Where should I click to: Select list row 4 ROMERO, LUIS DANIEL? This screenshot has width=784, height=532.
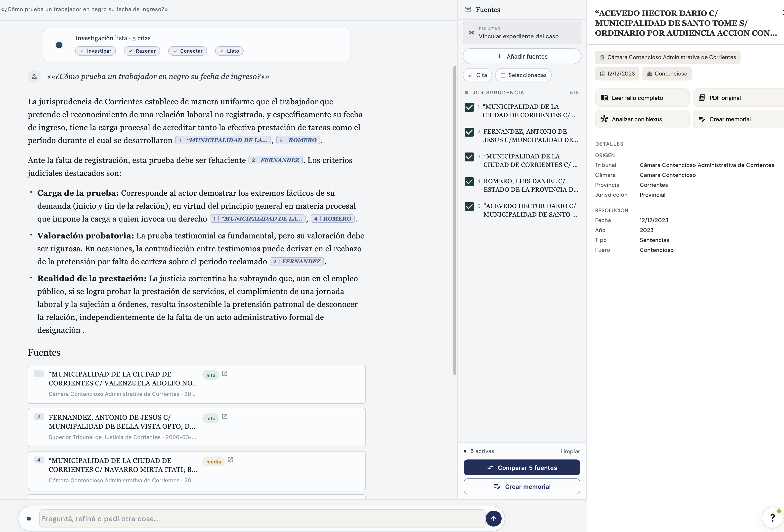(x=522, y=186)
